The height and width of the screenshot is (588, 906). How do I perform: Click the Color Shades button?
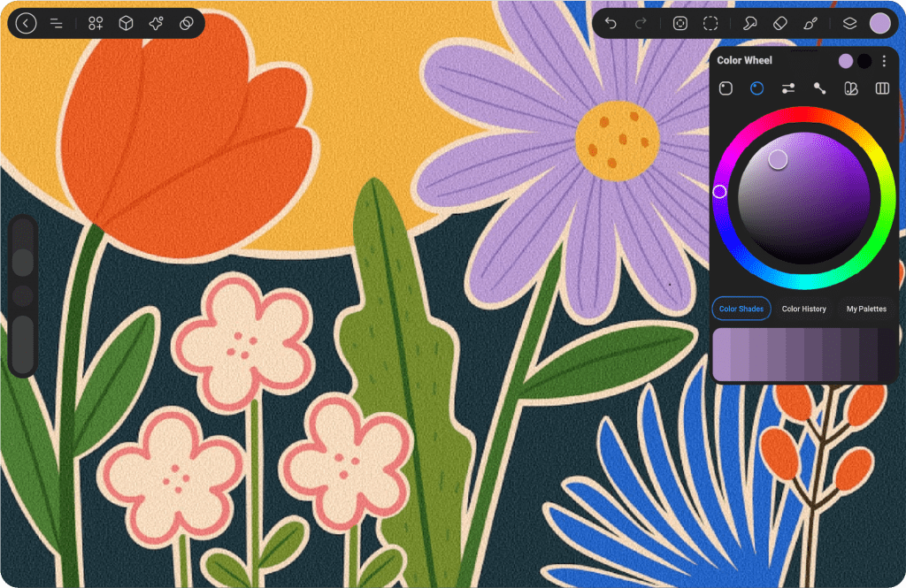coord(741,309)
